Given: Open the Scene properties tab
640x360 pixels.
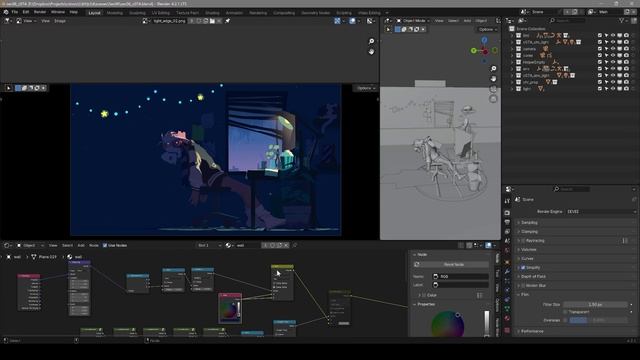Looking at the screenshot, I should (x=507, y=241).
